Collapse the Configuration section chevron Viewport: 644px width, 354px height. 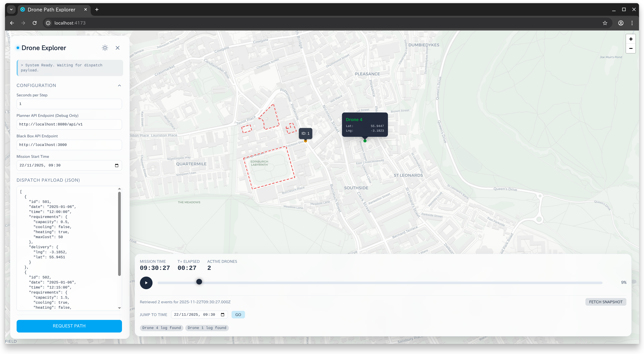tap(119, 85)
